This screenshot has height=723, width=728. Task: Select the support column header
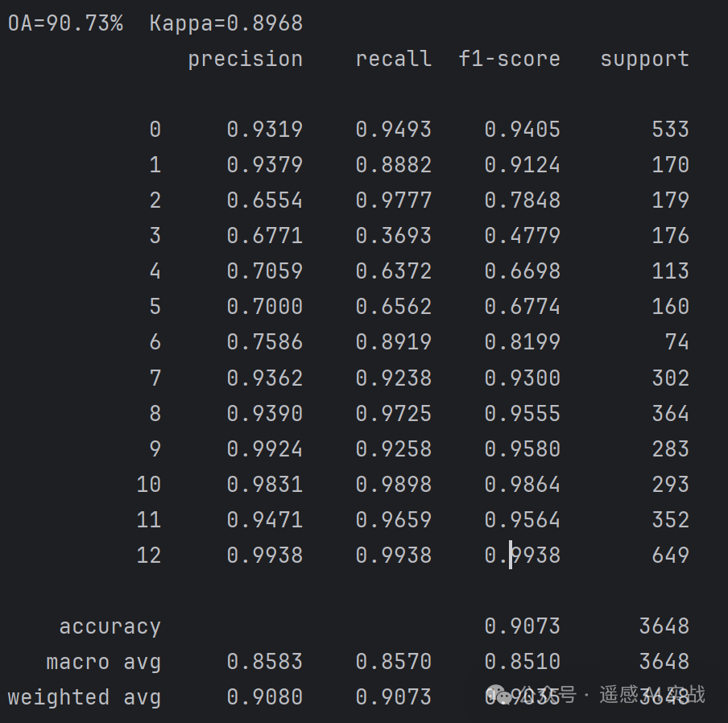pyautogui.click(x=644, y=60)
